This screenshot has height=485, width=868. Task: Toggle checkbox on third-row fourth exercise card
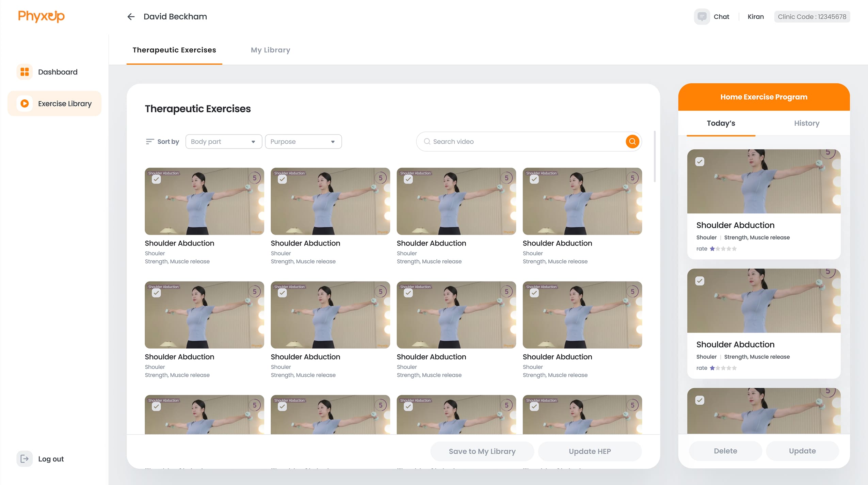534,407
